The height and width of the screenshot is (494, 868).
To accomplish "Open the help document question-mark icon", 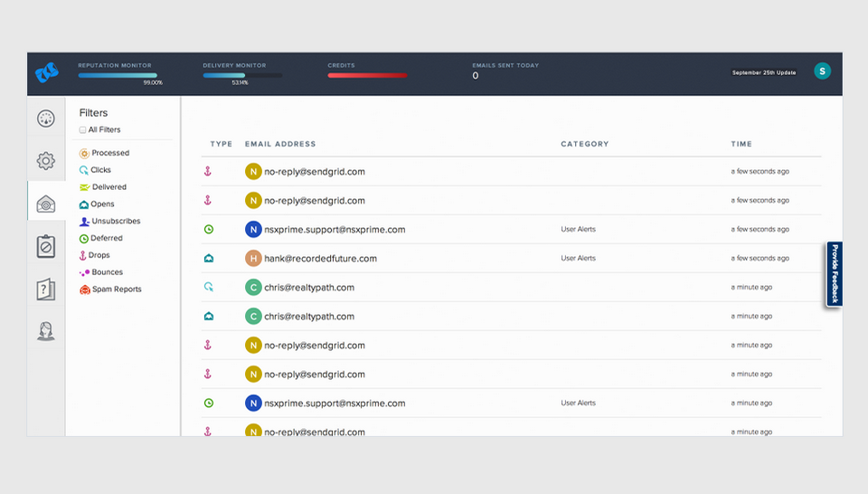I will [x=46, y=290].
